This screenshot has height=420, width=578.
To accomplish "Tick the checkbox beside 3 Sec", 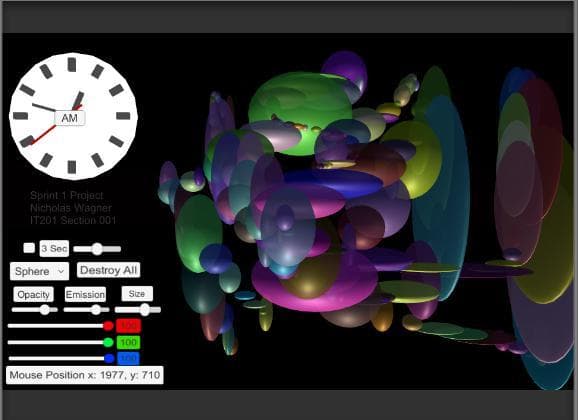I will coord(29,248).
